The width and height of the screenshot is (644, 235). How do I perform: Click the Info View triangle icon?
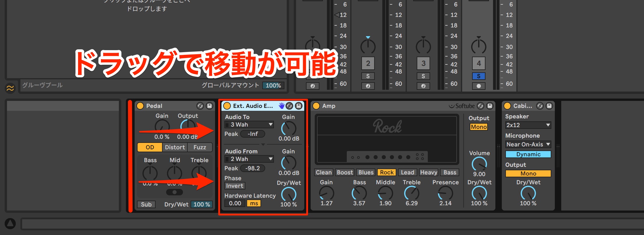10,224
